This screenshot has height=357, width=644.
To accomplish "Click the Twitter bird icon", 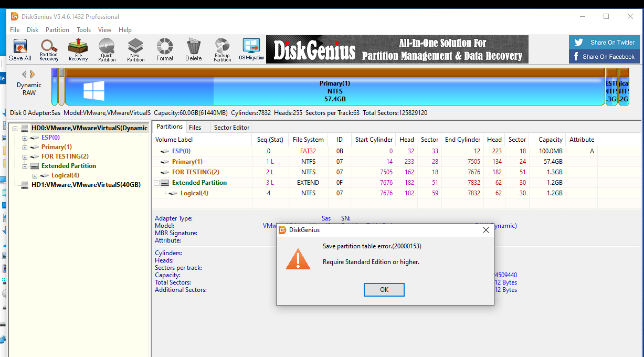I will 578,43.
